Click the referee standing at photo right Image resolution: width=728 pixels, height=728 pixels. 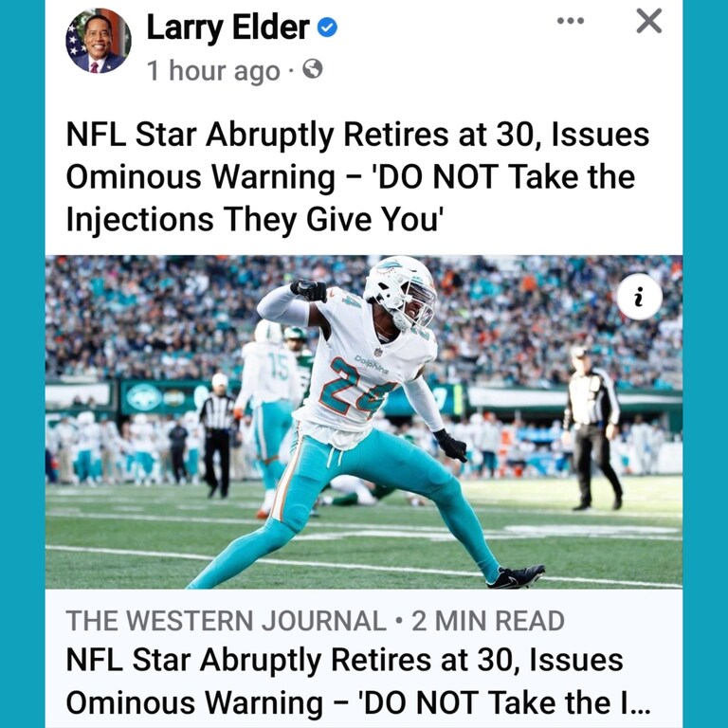(x=591, y=428)
